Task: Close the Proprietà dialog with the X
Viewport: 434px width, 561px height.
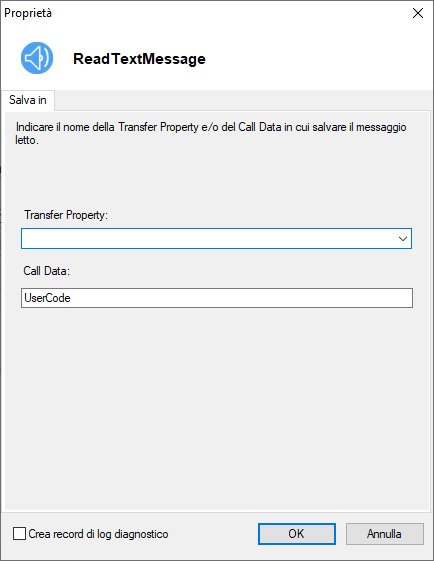Action: (x=418, y=13)
